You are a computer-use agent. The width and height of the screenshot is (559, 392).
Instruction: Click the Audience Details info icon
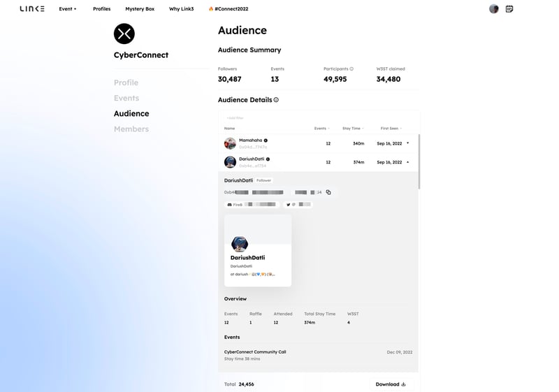(x=276, y=100)
